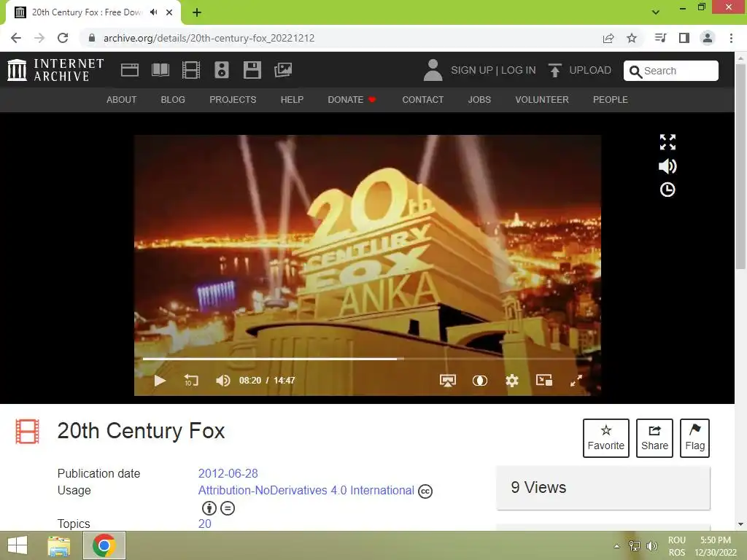Mute the tab via its speaker icon
The image size is (747, 560).
pyautogui.click(x=153, y=12)
